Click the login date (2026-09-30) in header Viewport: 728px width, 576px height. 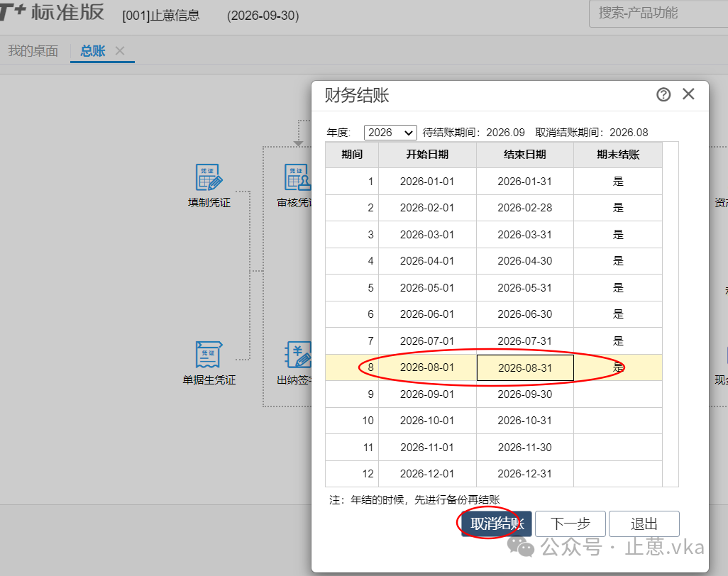pyautogui.click(x=263, y=16)
